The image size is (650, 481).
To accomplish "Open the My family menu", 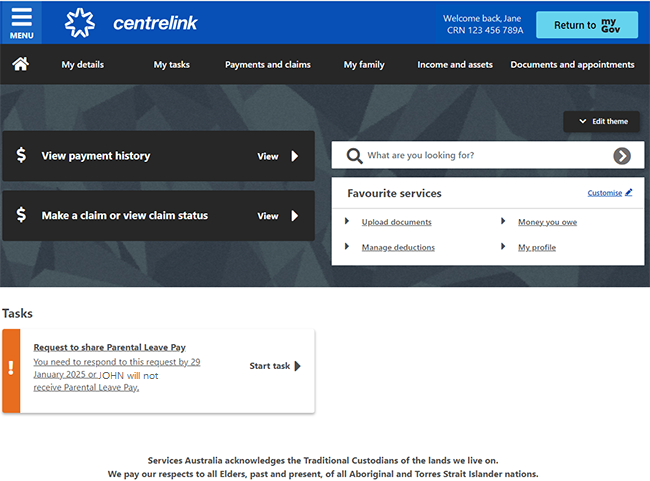I will (364, 65).
